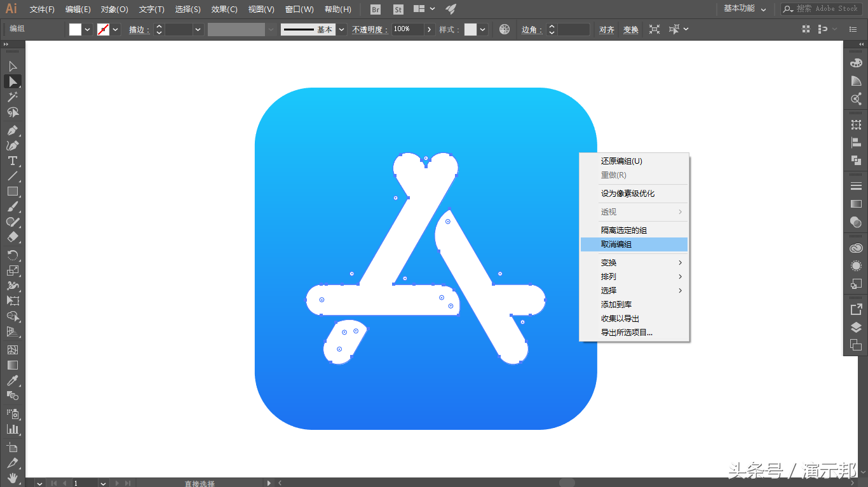Select the Rectangle tool
Image resolution: width=868 pixels, height=487 pixels.
coord(13,191)
